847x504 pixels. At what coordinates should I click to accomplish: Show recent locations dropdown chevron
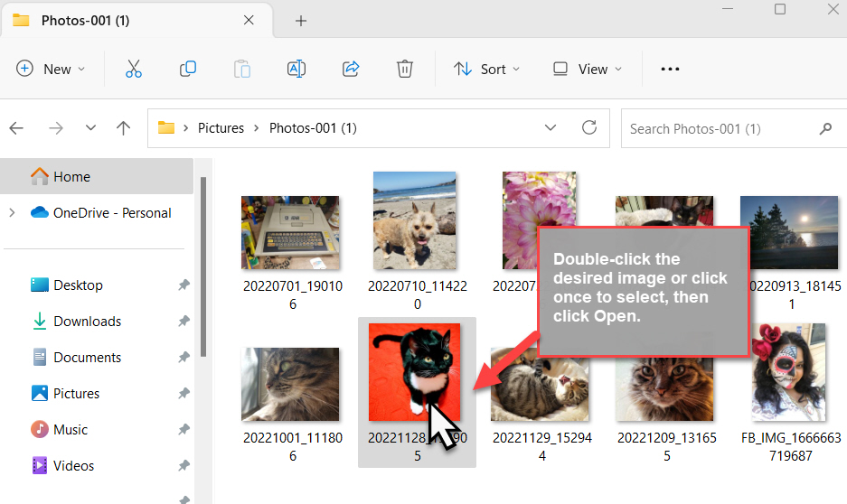tap(90, 128)
